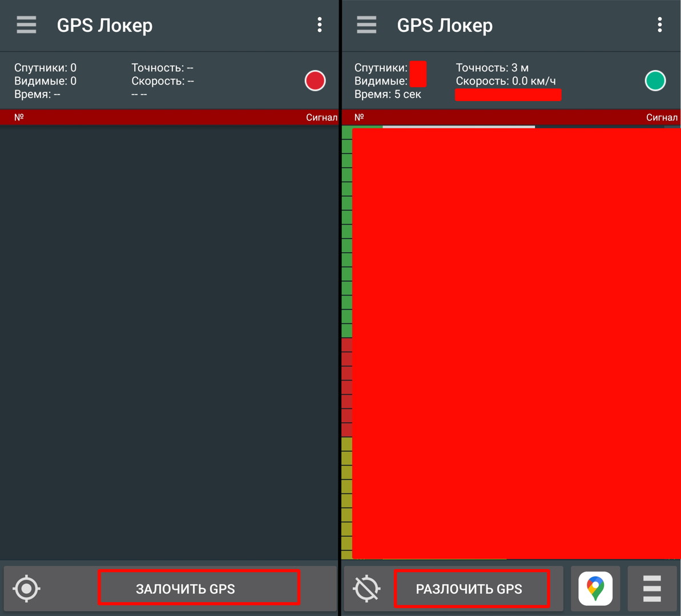
Task: Tap the red satellite signal strip
Action: [x=346, y=388]
